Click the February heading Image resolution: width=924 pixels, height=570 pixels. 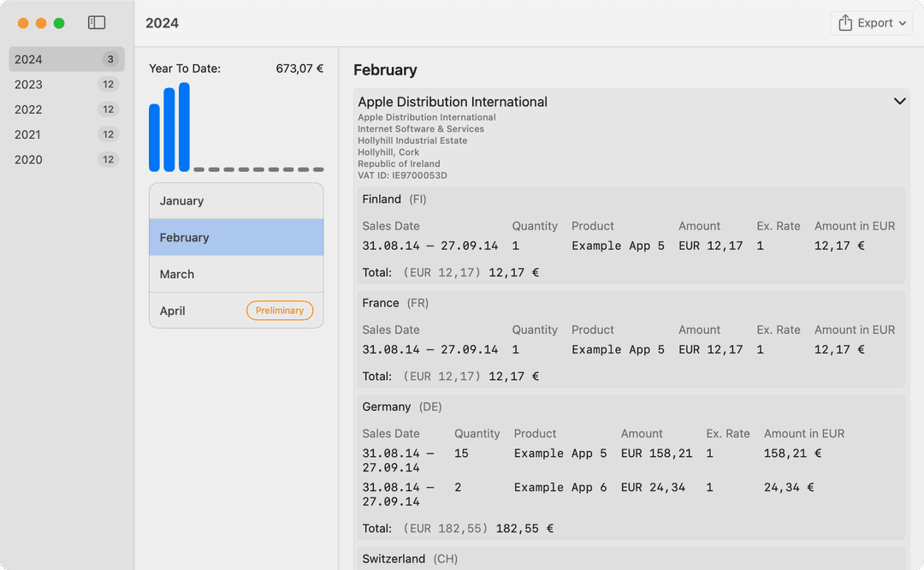tap(385, 70)
